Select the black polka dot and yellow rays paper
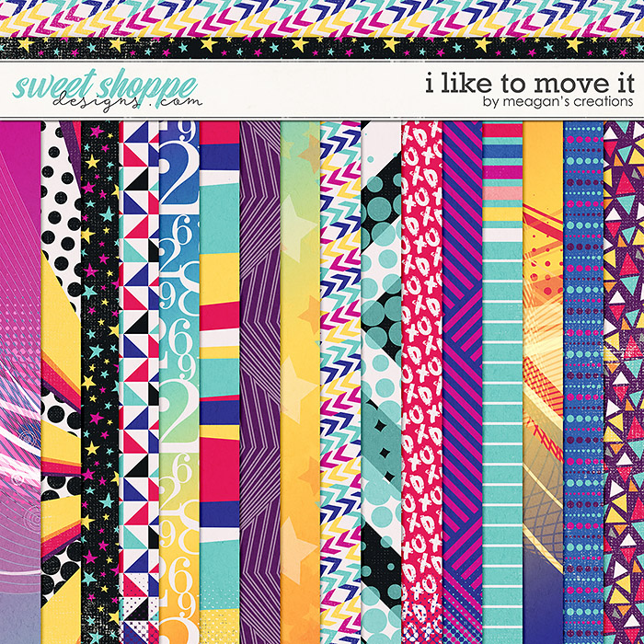 point(61,382)
